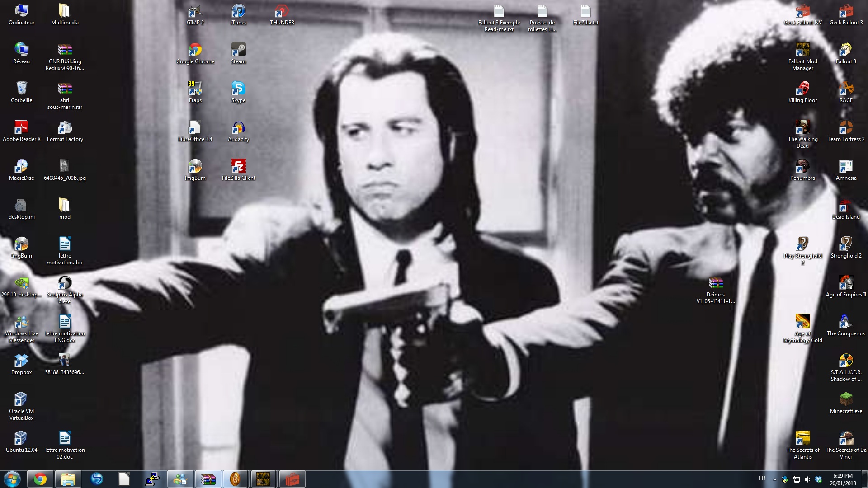Start S.T.A.L.K.E.R. Shadow of shortcut
The image size is (868, 488).
pos(846,367)
